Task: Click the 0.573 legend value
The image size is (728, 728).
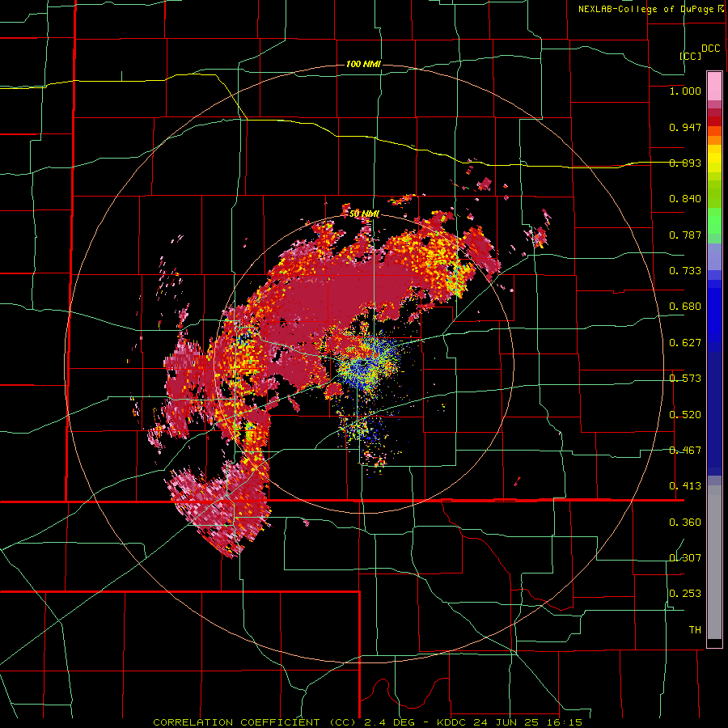Action: tap(685, 379)
